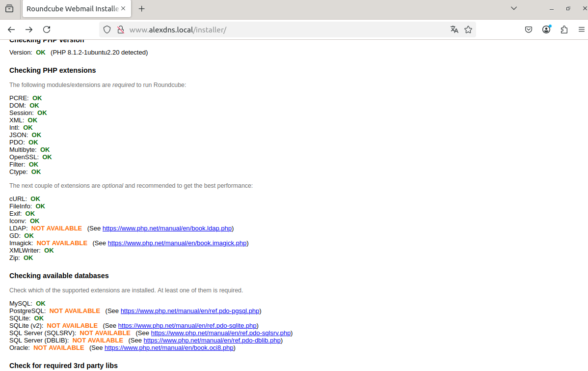Click the forward navigation arrow
The image size is (588, 371).
[x=29, y=29]
